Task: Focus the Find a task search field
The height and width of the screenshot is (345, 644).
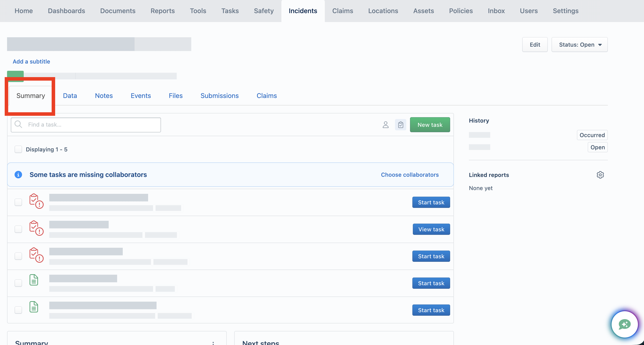Action: pos(86,124)
